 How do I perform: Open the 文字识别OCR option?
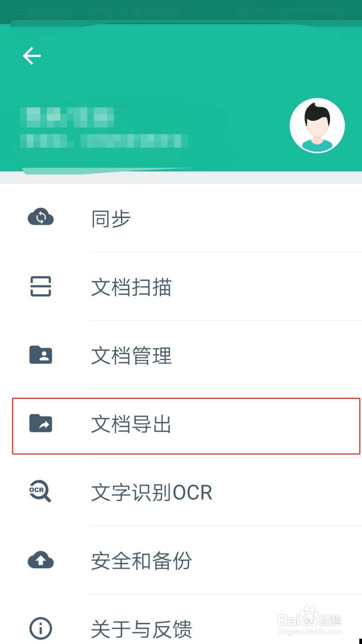(x=152, y=492)
